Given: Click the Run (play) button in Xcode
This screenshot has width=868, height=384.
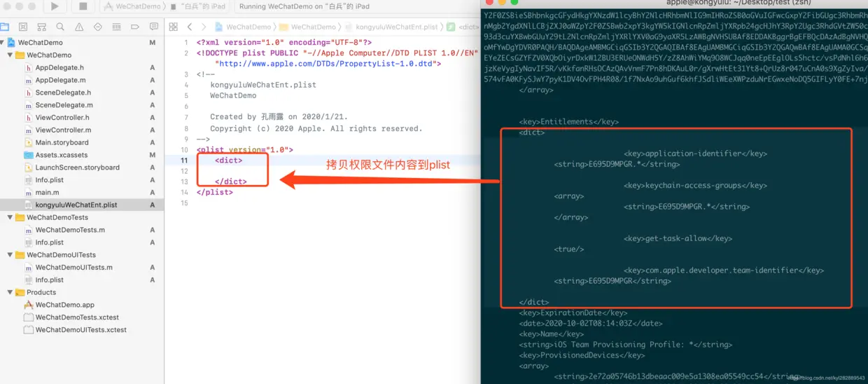Looking at the screenshot, I should pos(55,6).
